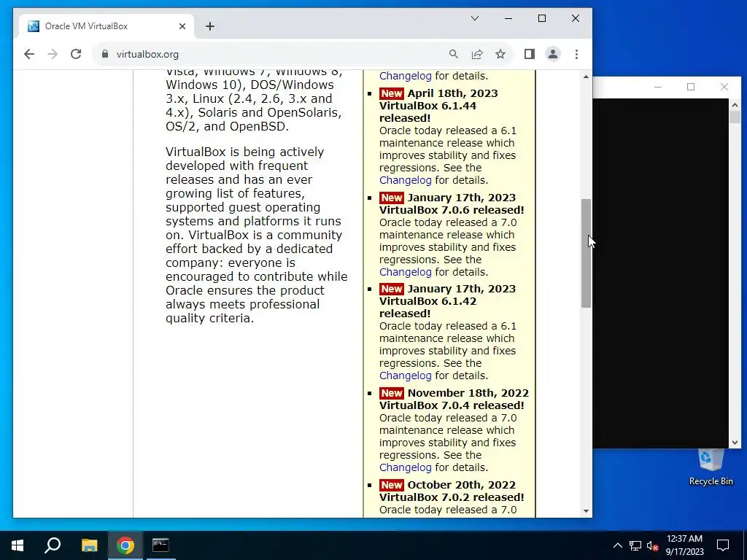Open the Recycle Bin desktop icon
The image size is (747, 560).
(x=711, y=467)
